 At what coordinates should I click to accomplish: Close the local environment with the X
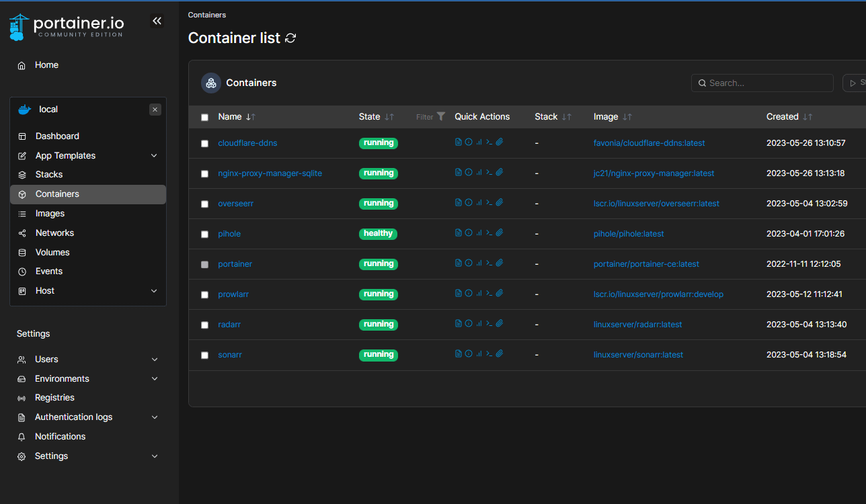pos(155,110)
